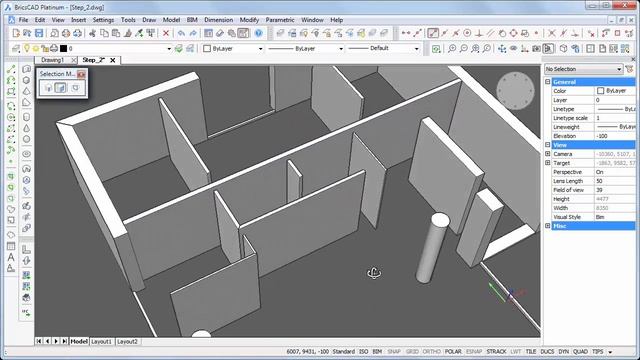
Task: Click the view compass circle in viewport
Action: click(x=515, y=91)
